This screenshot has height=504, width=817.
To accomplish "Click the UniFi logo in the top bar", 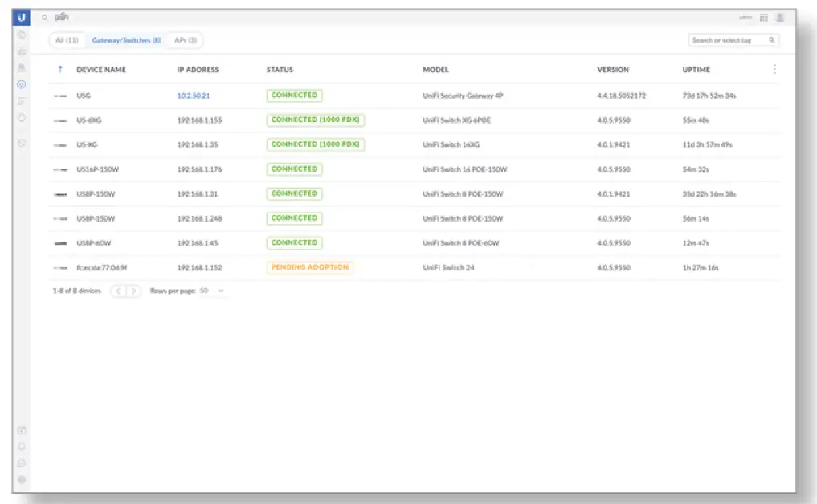I will point(62,17).
